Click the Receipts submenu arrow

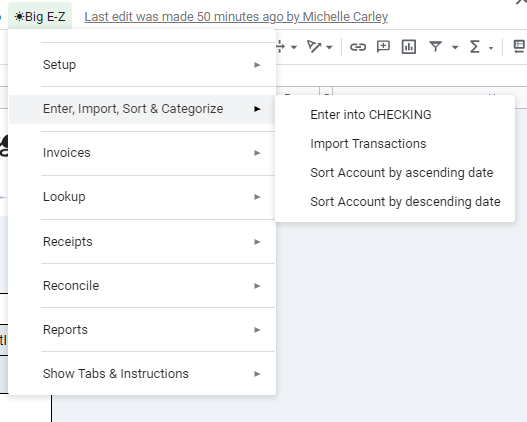pos(257,242)
